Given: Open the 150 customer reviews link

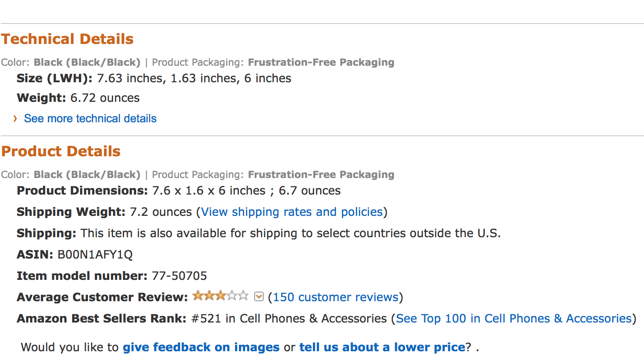Looking at the screenshot, I should tap(336, 297).
